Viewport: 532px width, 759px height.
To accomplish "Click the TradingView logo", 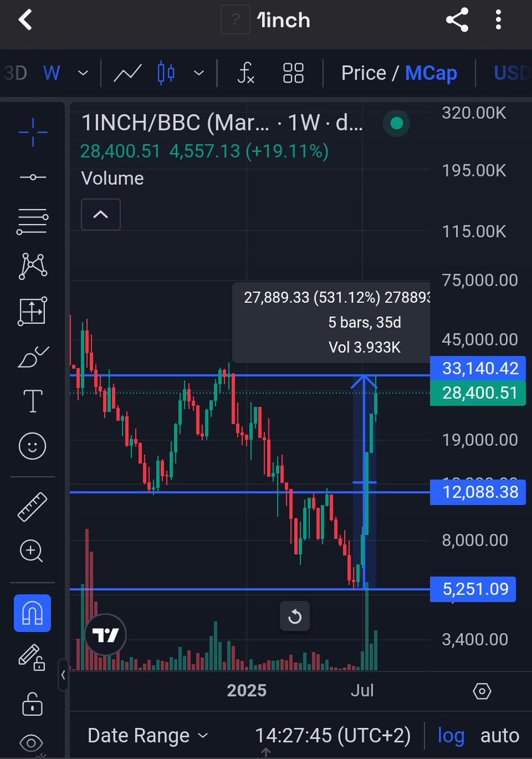I will (x=106, y=635).
